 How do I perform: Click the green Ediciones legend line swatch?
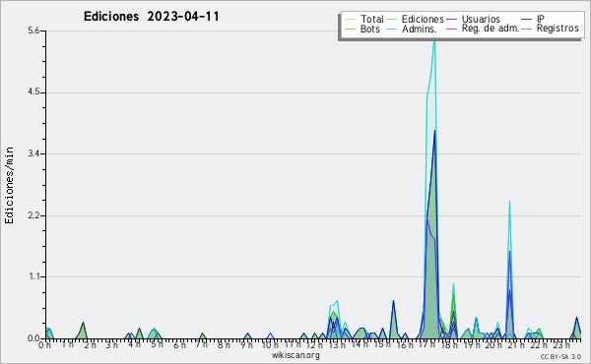click(x=392, y=20)
